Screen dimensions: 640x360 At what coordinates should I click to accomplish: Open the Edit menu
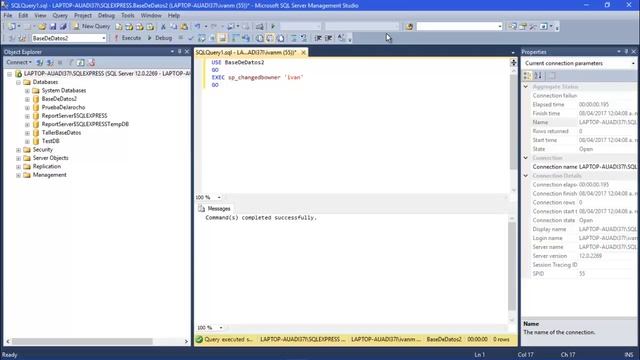tap(23, 16)
